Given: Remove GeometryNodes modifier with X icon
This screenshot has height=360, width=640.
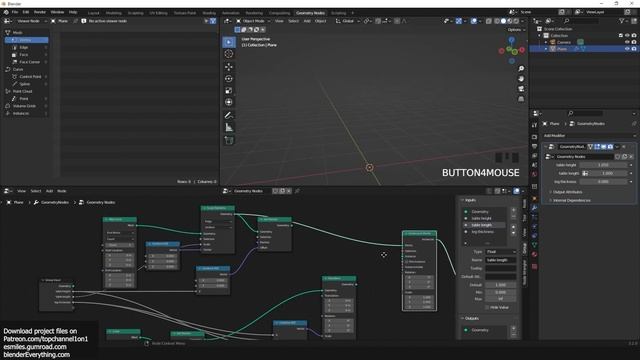Looking at the screenshot, I should pyautogui.click(x=624, y=147).
